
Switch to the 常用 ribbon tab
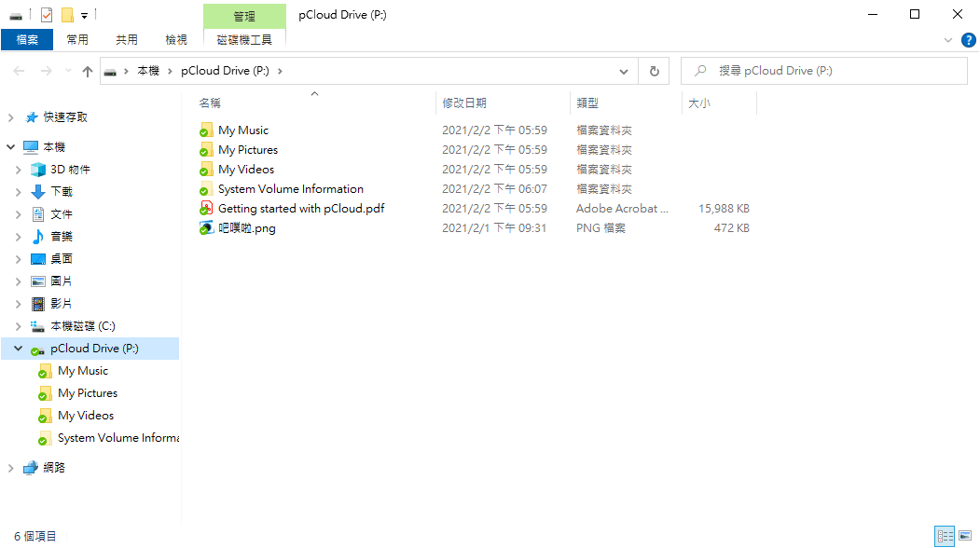77,40
